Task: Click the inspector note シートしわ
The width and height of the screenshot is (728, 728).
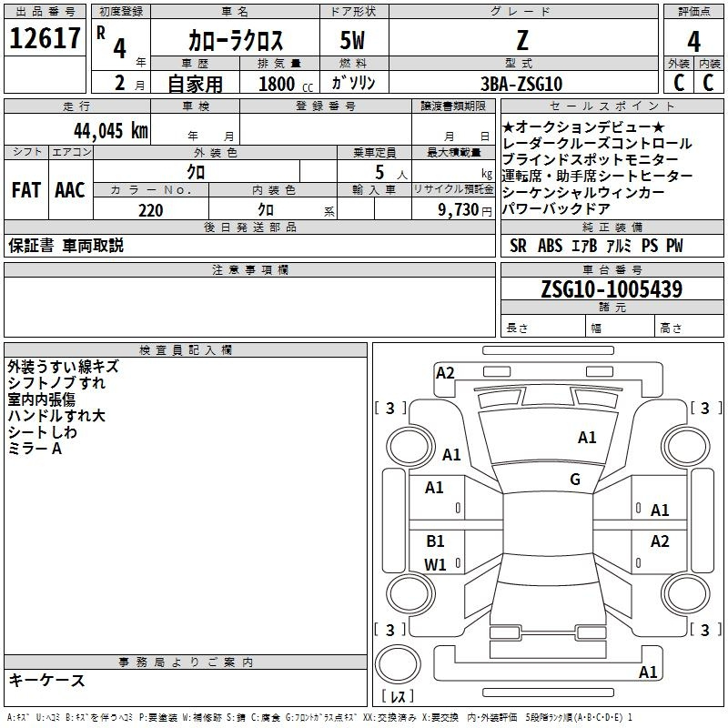Action: [42, 432]
